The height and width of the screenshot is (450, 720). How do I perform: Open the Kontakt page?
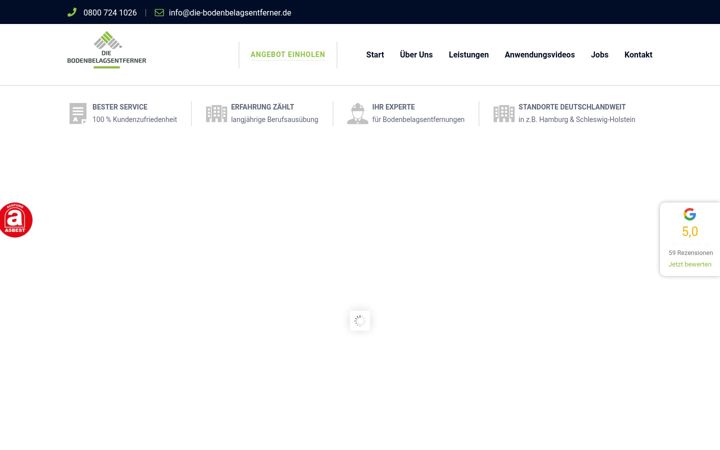point(638,55)
